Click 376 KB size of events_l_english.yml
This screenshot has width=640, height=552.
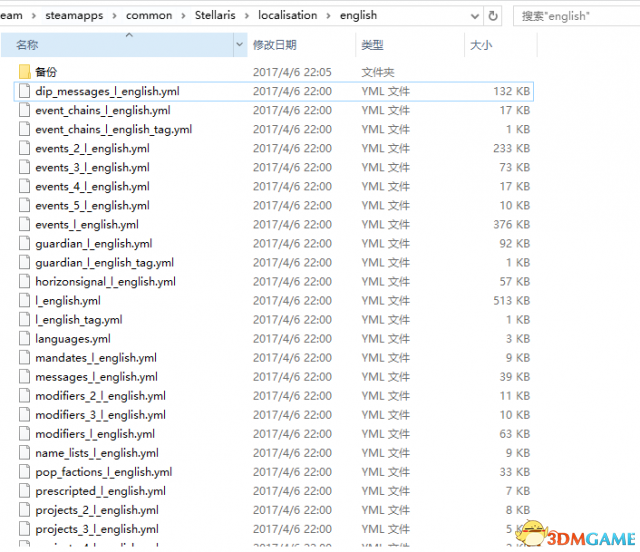(511, 224)
